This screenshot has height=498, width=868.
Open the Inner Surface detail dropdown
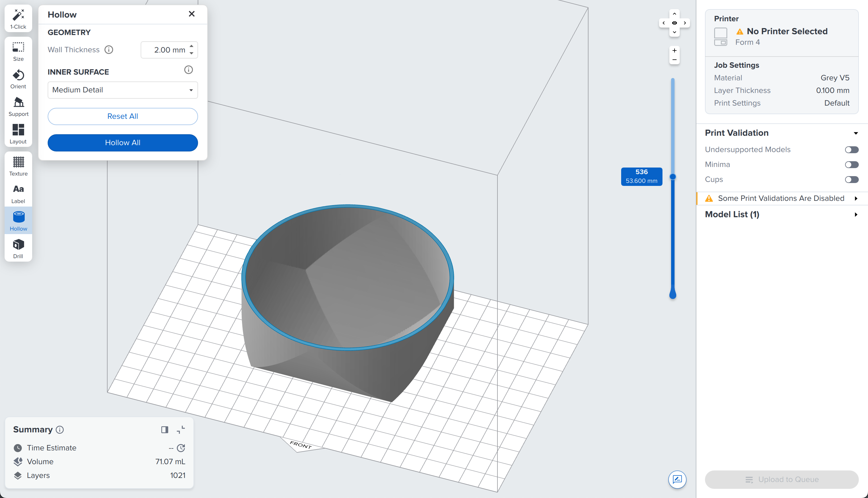pyautogui.click(x=122, y=90)
